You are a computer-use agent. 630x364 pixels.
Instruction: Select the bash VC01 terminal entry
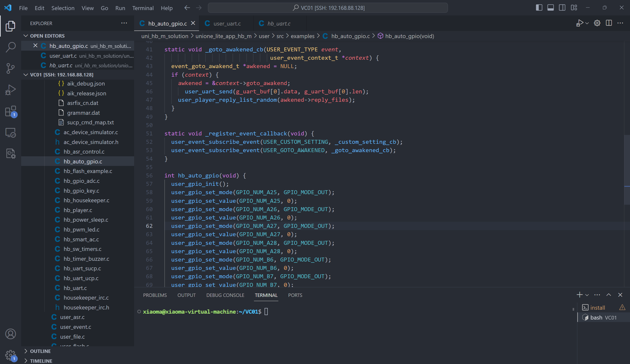603,318
